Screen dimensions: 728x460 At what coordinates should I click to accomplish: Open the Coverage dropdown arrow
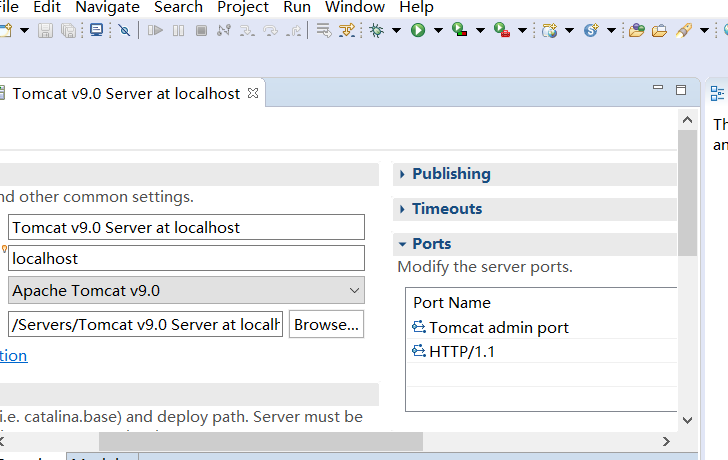pos(480,31)
